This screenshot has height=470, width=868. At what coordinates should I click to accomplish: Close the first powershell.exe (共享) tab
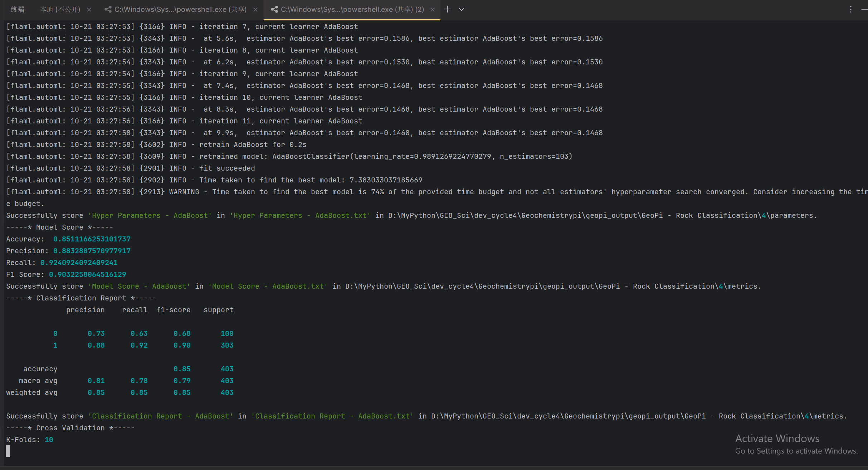pos(255,10)
